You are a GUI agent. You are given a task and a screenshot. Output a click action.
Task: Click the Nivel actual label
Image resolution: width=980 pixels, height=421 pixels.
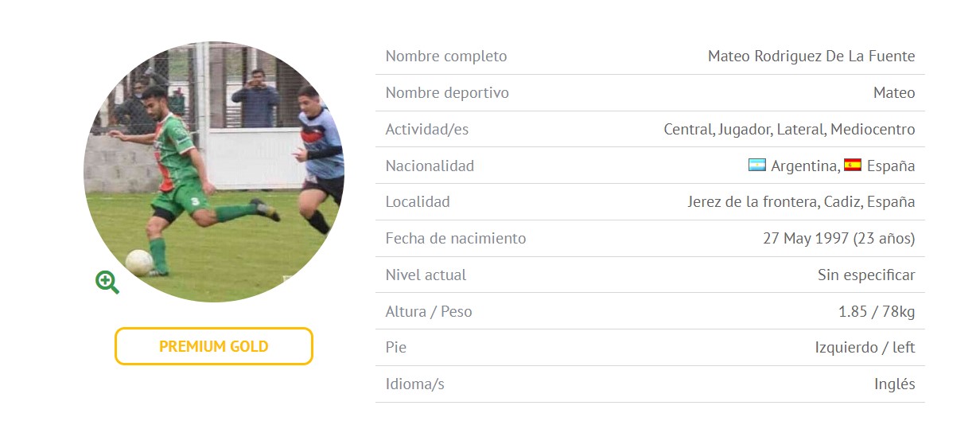pyautogui.click(x=426, y=275)
